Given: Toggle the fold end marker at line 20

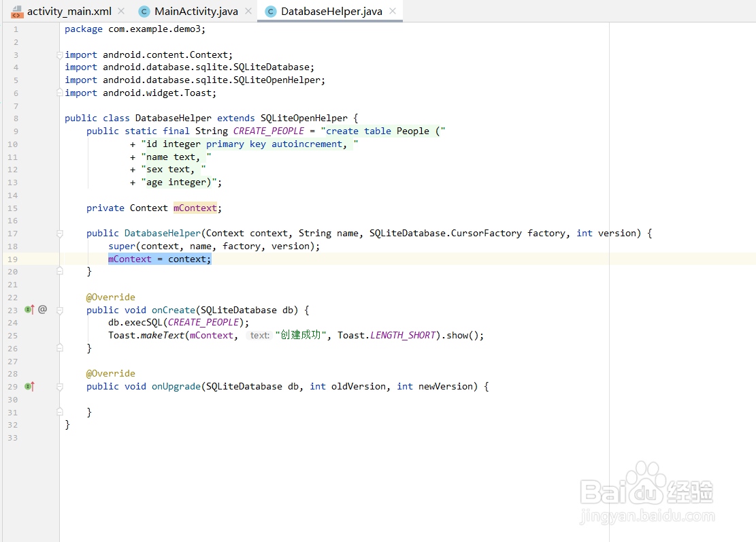Looking at the screenshot, I should [60, 271].
